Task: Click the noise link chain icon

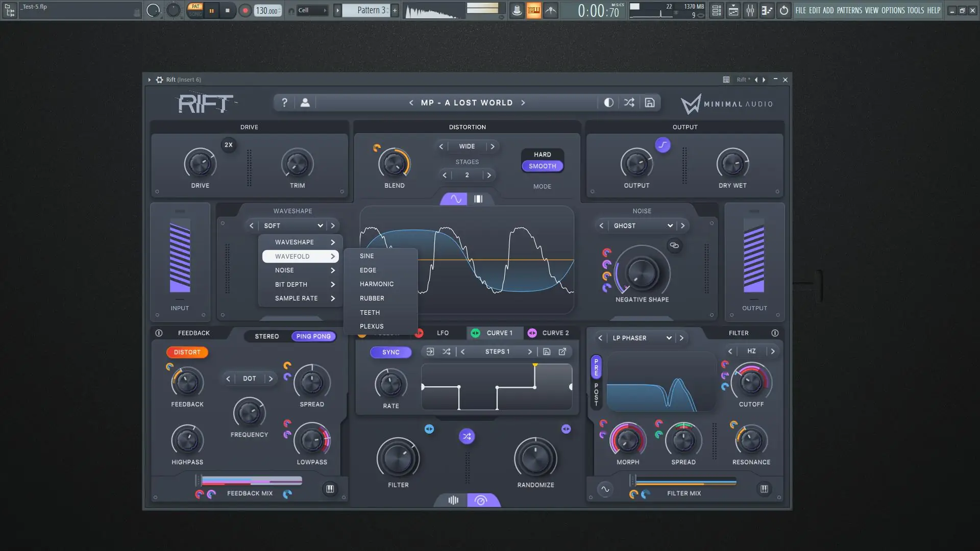Action: click(x=674, y=245)
